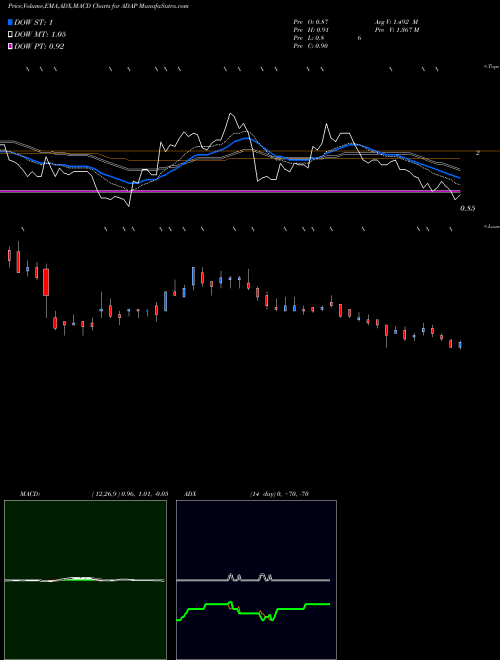Click the ADX '(14 day) 0, +70, -70' values
Viewport: 500px width, 660px height.
[x=279, y=494]
